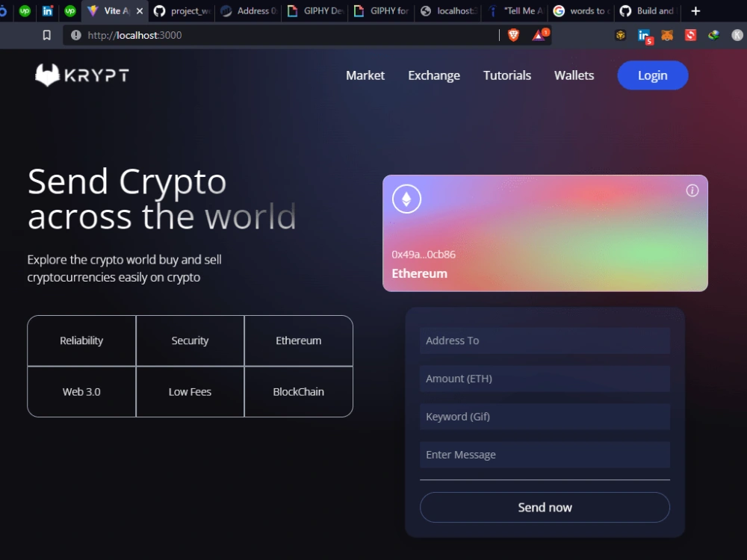Bookmark this page with the bookmark icon
747x560 pixels.
tap(46, 35)
